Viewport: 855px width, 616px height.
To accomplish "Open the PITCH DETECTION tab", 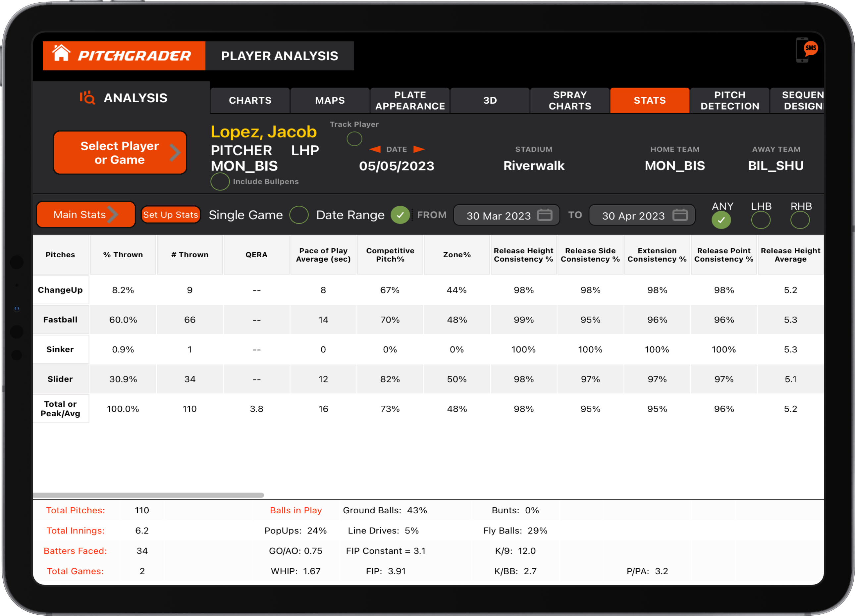I will tap(729, 100).
